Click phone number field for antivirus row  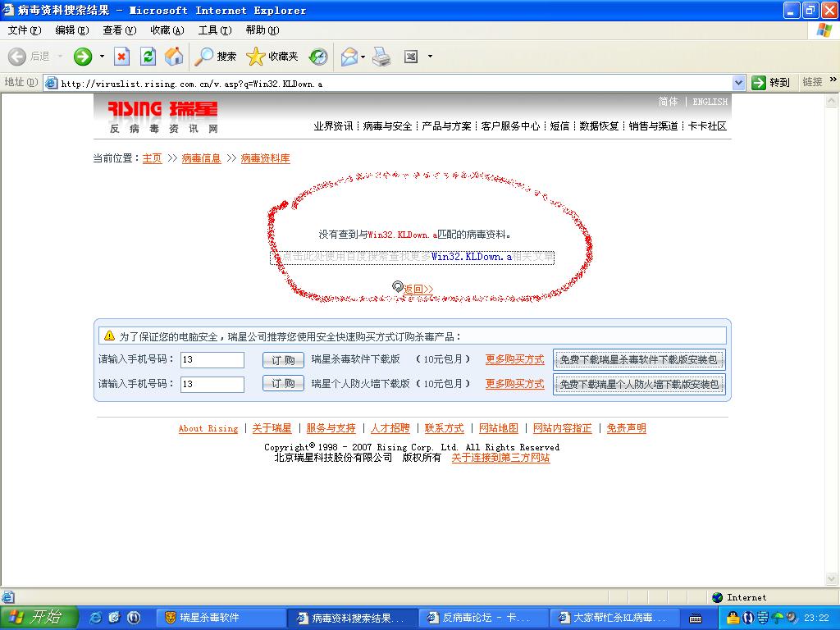(212, 359)
